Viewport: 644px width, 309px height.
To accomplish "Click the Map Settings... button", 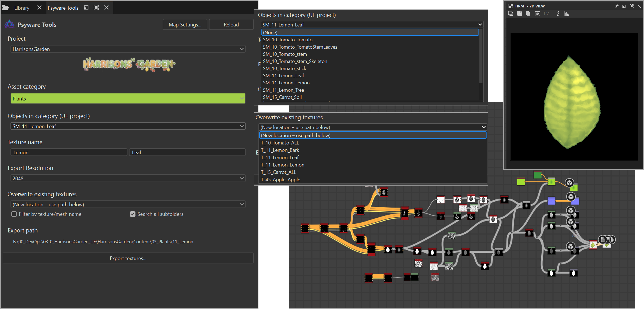I will [x=185, y=24].
